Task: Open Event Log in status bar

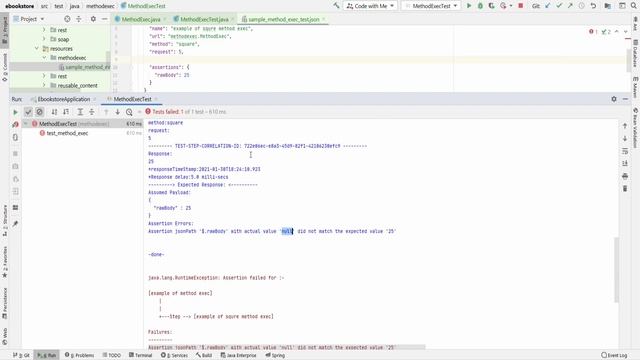Action: click(613, 355)
